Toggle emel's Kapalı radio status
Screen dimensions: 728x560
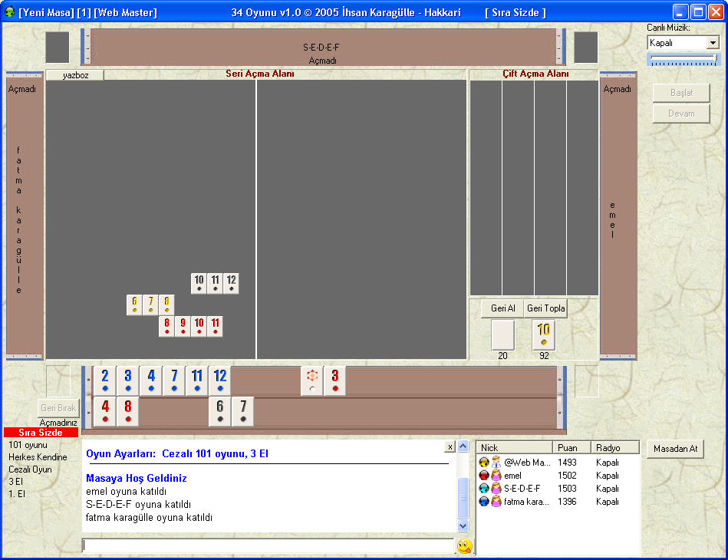(606, 475)
